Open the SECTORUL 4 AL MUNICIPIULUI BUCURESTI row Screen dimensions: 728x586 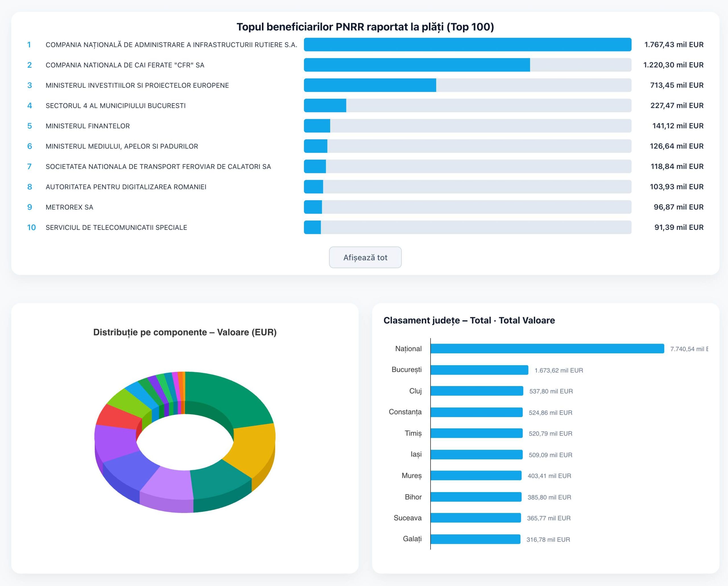click(365, 106)
